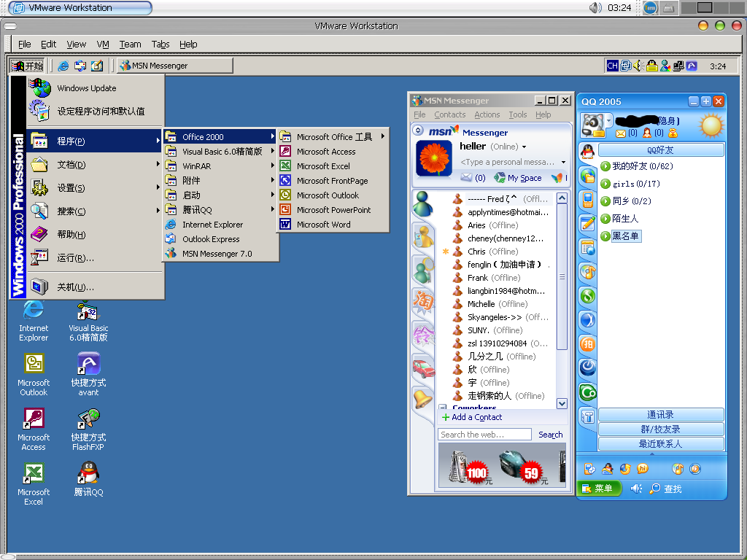Open the MSN Messenger Contacts menu
Screen dimensions: 747x560
click(449, 114)
